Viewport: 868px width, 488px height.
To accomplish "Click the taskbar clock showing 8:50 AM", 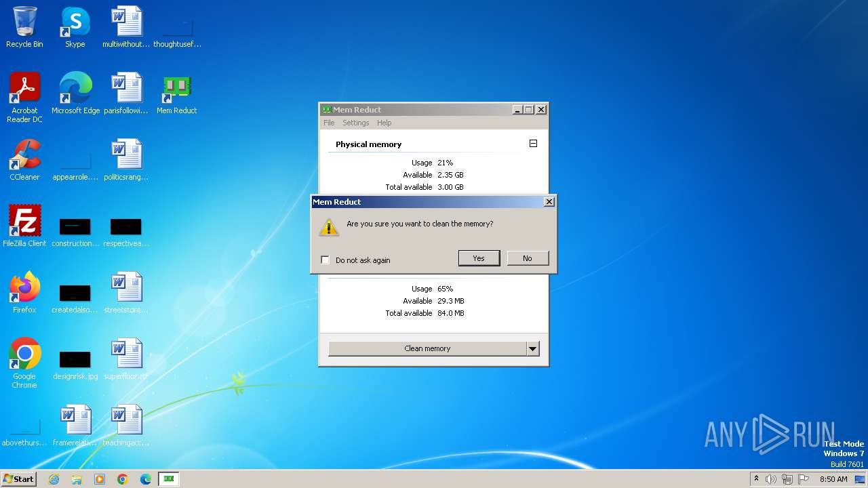I will pyautogui.click(x=833, y=479).
